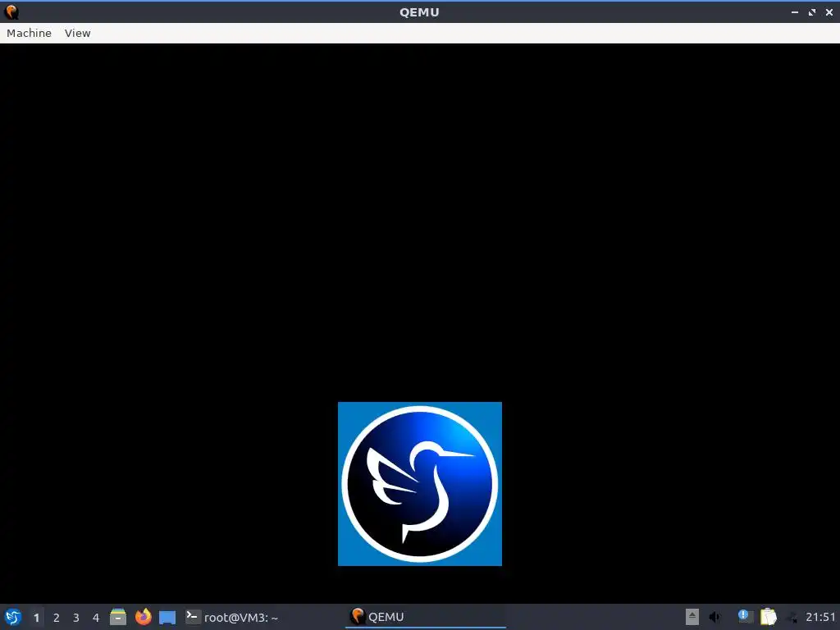Open the file manager from the panel
Viewport: 840px width, 630px height.
tap(118, 617)
